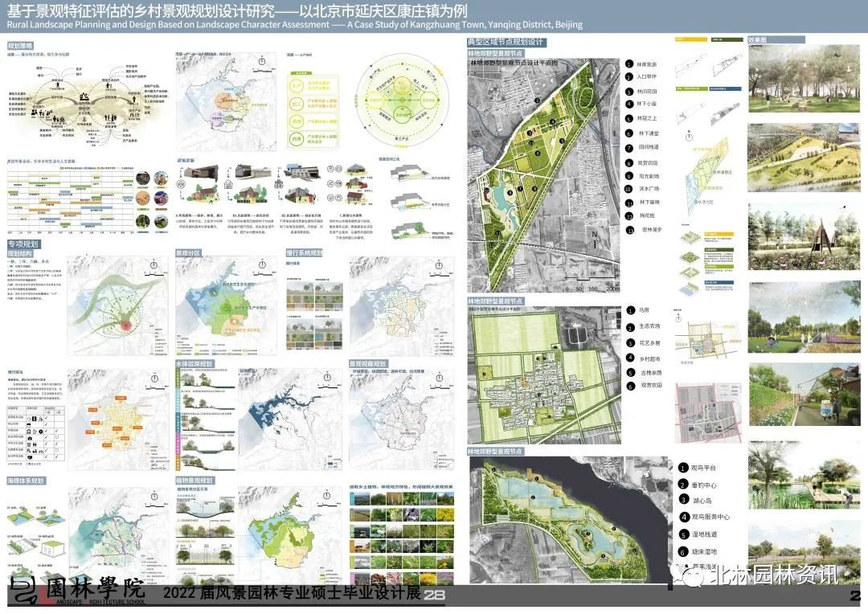Open the orange road network map
This screenshot has height=614, width=868.
118,420
